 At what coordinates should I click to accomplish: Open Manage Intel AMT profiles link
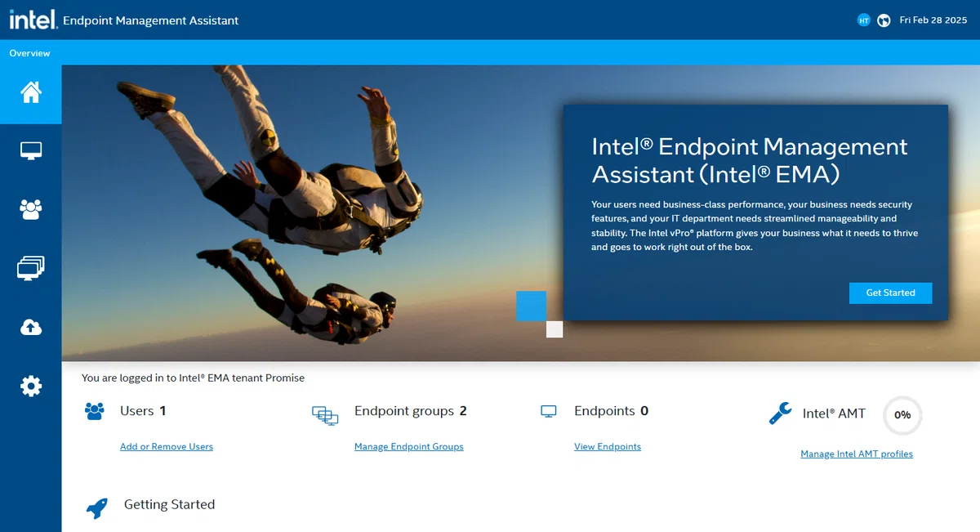[x=857, y=454]
